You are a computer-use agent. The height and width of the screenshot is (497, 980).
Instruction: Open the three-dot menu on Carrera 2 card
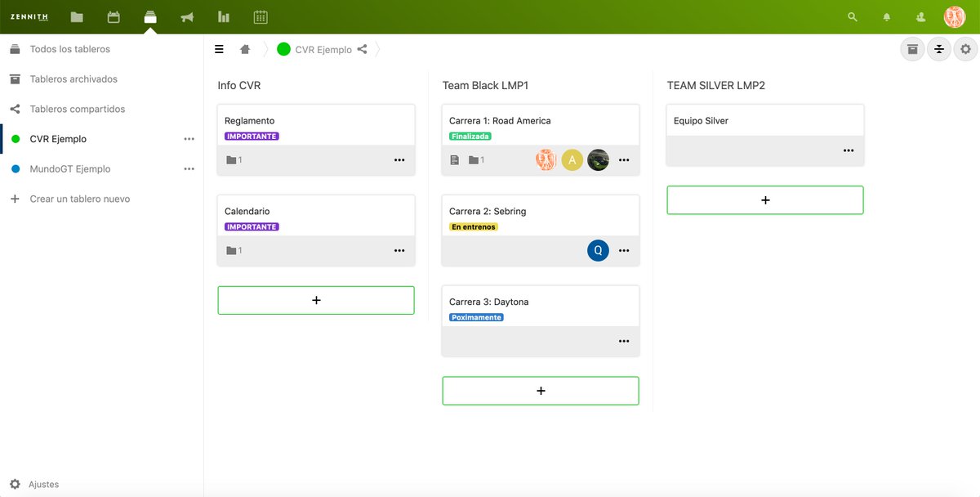624,250
